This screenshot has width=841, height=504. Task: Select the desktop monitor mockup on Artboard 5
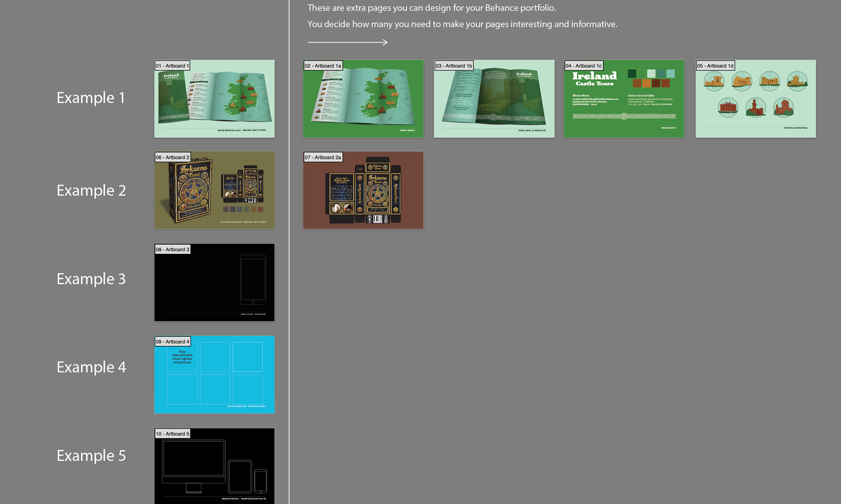194,458
